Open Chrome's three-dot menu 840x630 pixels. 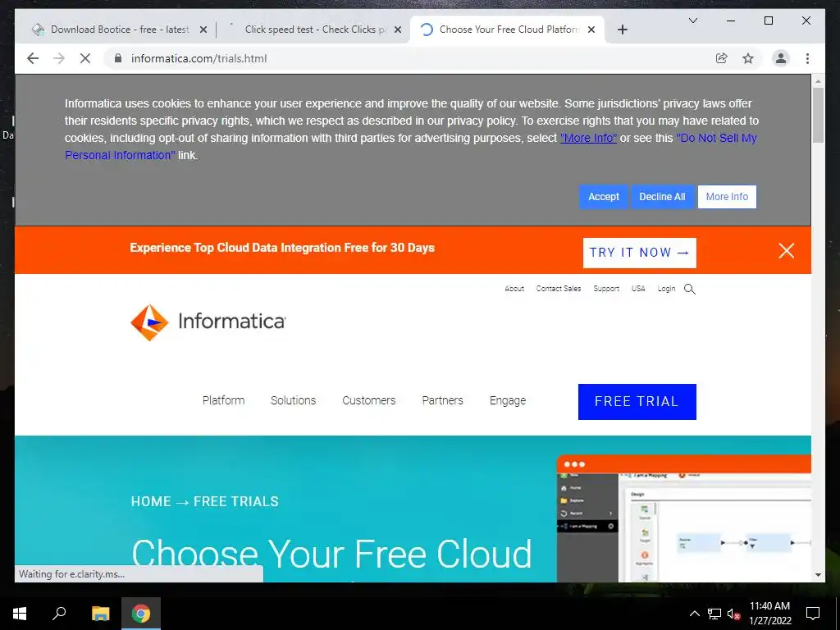(807, 58)
